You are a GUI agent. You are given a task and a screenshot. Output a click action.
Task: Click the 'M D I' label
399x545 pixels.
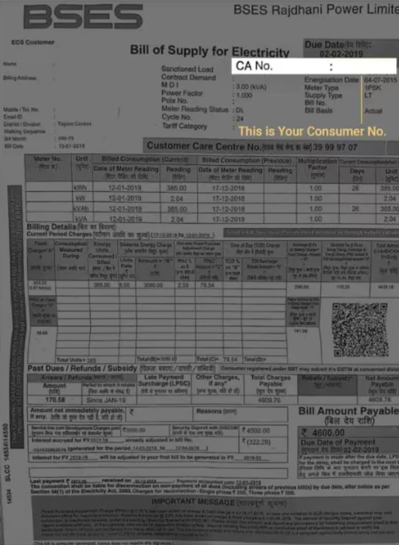pyautogui.click(x=170, y=85)
